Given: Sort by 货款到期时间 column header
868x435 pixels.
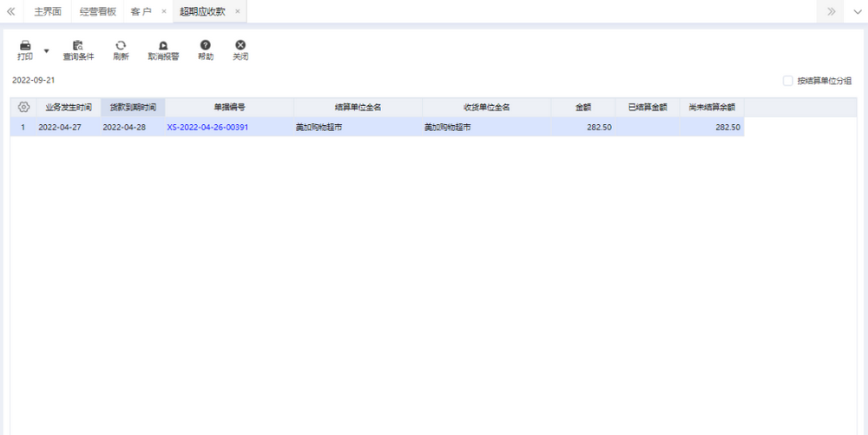Looking at the screenshot, I should 133,108.
